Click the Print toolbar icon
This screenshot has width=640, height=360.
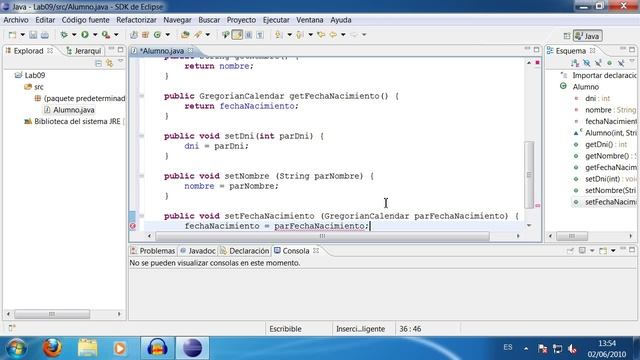44,35
